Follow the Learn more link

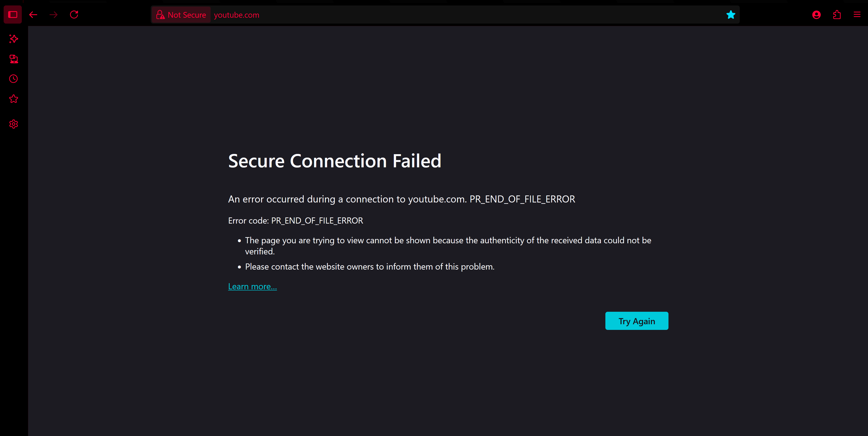pyautogui.click(x=252, y=286)
